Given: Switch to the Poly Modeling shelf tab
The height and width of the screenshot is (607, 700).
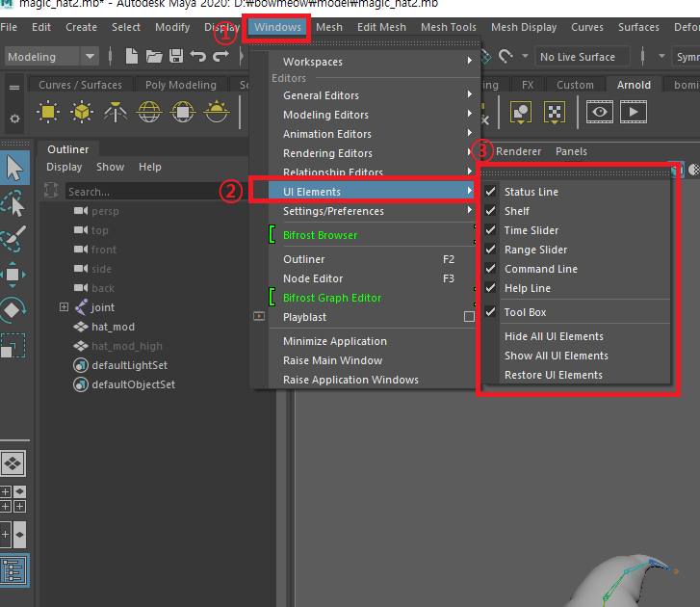Looking at the screenshot, I should (x=181, y=85).
